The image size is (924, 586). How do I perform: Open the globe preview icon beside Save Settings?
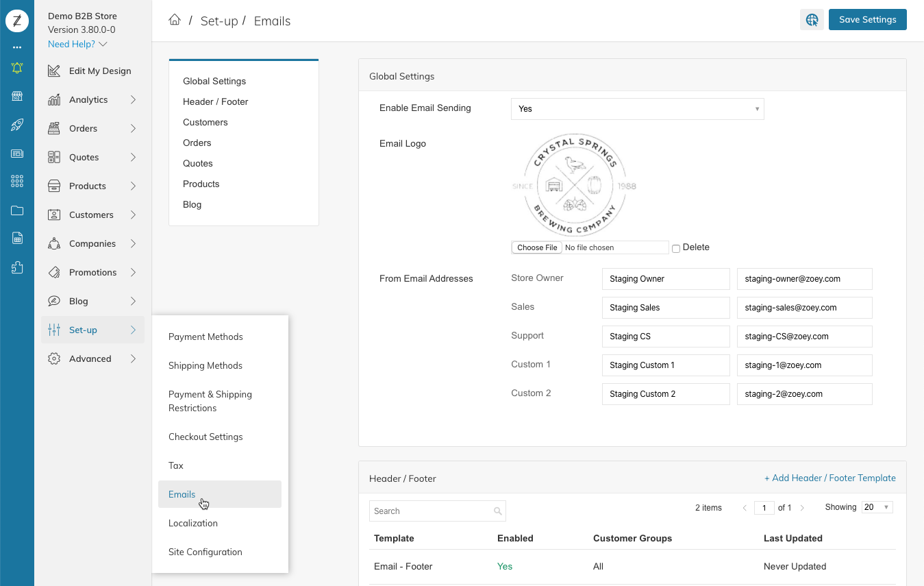812,20
